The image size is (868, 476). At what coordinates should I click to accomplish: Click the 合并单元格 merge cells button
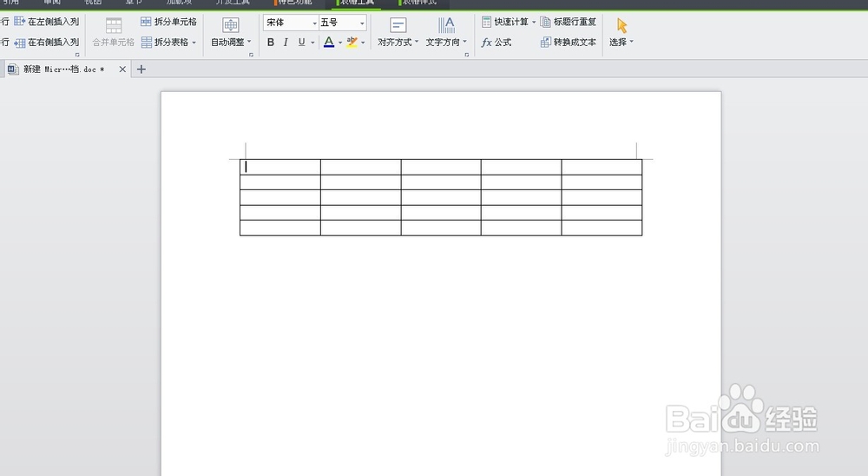pos(114,33)
